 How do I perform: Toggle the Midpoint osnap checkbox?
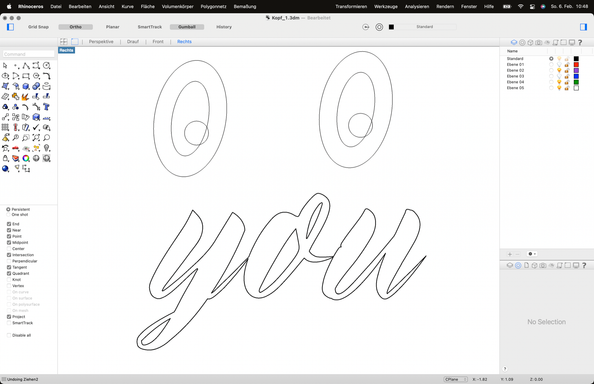click(x=9, y=242)
